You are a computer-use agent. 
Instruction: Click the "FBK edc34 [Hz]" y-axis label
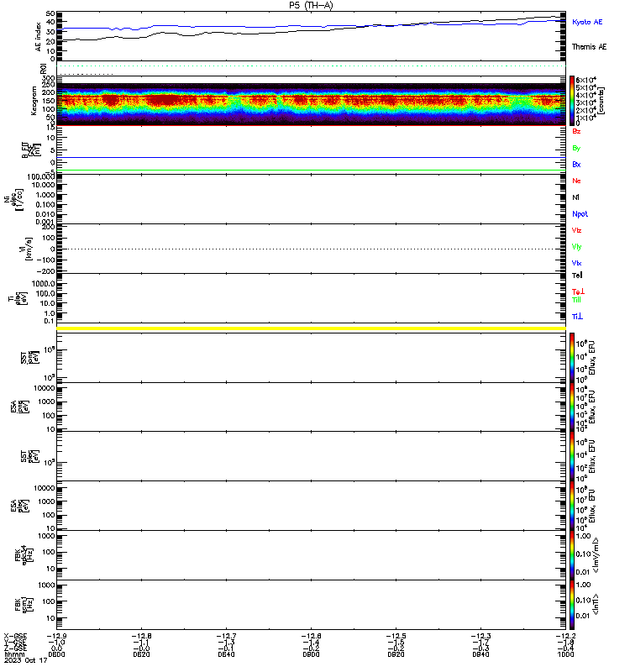coord(24,555)
